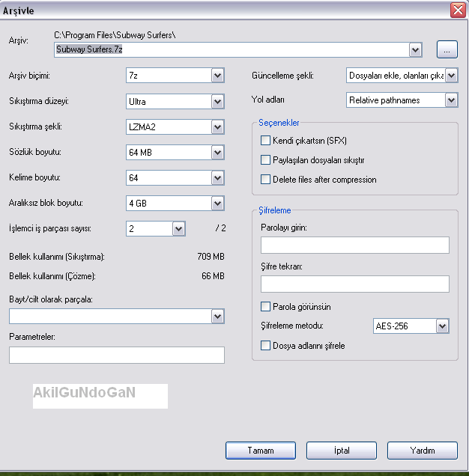The width and height of the screenshot is (469, 476).
Task: Click the İptal button
Action: tap(341, 451)
